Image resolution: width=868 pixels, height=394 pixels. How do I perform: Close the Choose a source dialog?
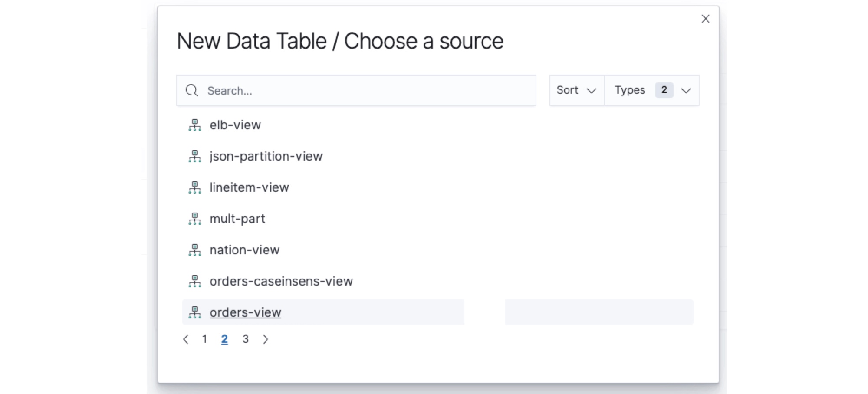pos(706,19)
